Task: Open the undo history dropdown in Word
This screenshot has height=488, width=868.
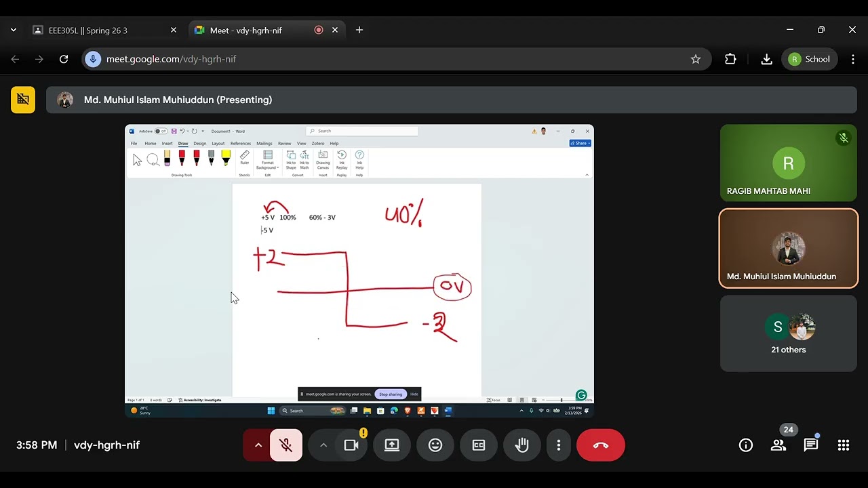Action: (187, 131)
